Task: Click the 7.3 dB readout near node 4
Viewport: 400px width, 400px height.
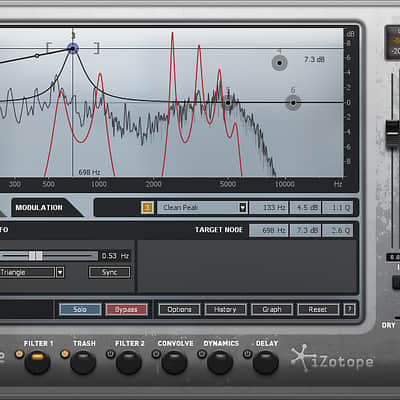Action: click(314, 60)
